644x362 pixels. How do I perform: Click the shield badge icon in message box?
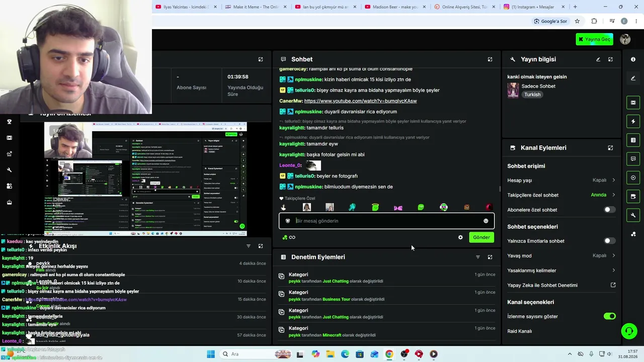288,221
